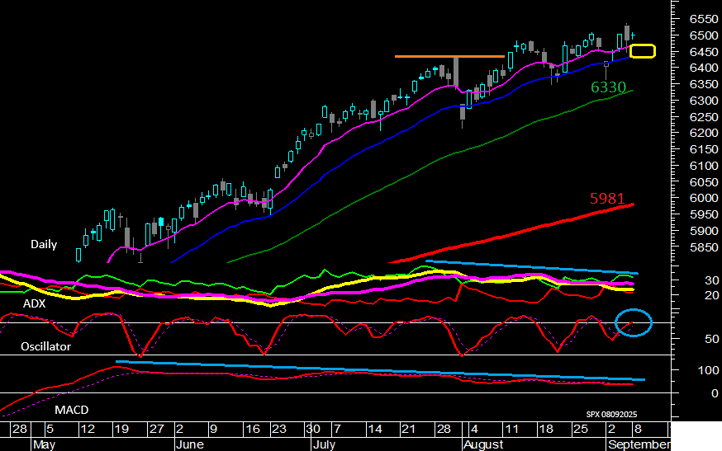Select the date label 4 in August
The image size is (722, 451).
tap(475, 429)
